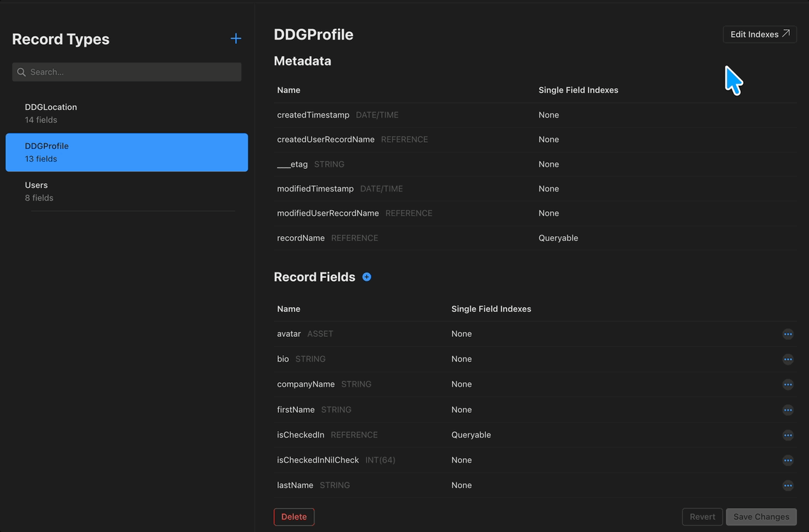This screenshot has height=532, width=809.
Task: Click Record Types sidebar heading
Action: tap(61, 39)
